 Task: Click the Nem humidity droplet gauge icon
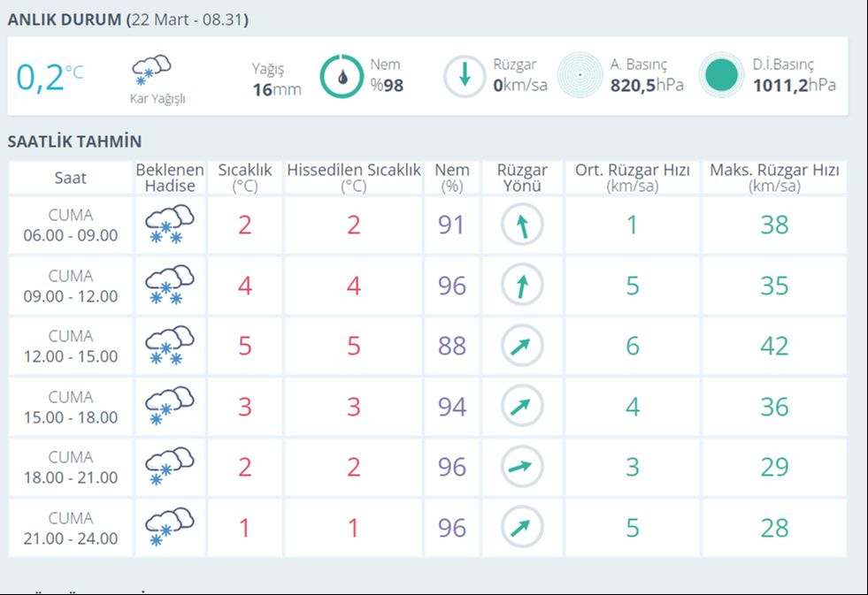click(x=341, y=76)
